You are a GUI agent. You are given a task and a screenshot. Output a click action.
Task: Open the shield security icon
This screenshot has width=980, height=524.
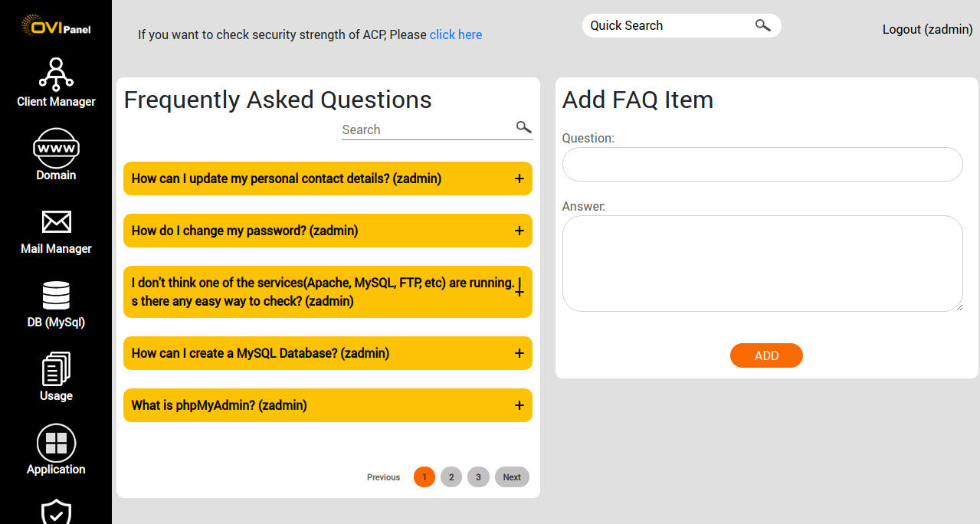tap(56, 512)
